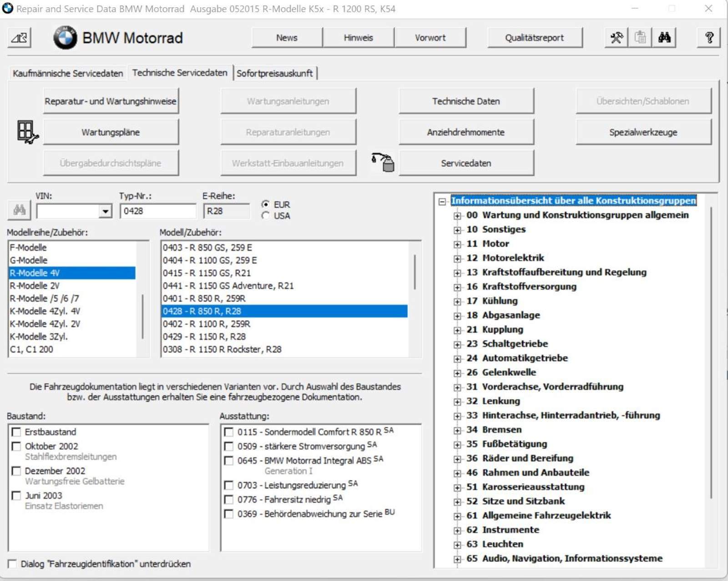Open Reparatur- und Wartungshinweise
Screen dimensions: 728x581
point(111,101)
